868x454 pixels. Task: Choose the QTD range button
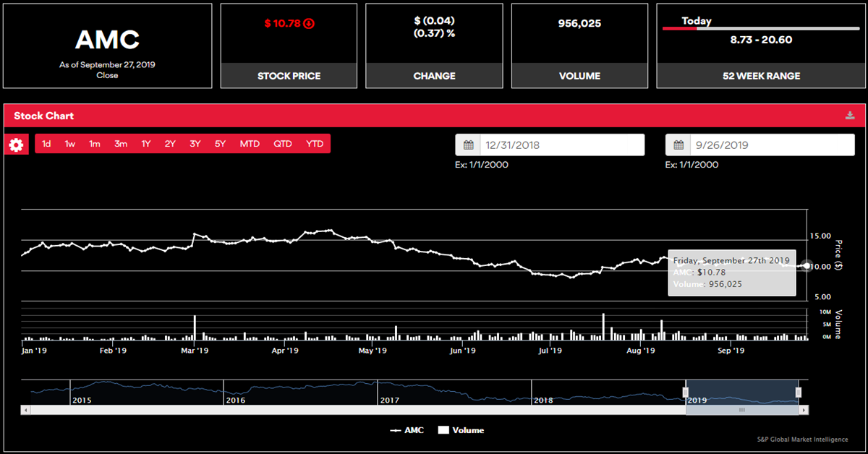coord(283,144)
